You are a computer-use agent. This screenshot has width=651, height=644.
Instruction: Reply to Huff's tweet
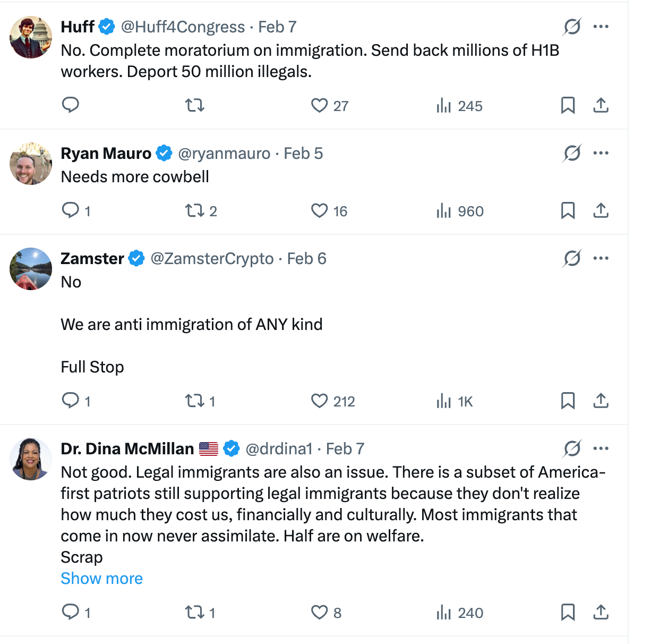(x=71, y=105)
